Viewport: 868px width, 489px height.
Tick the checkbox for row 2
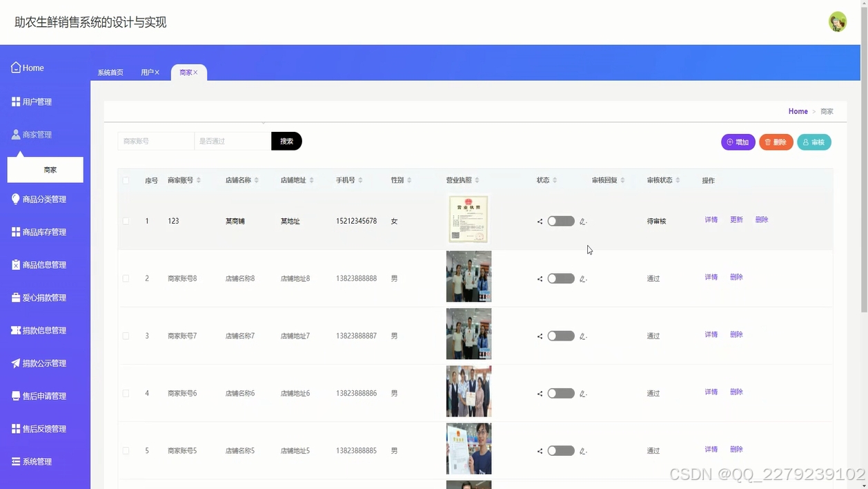coord(126,278)
